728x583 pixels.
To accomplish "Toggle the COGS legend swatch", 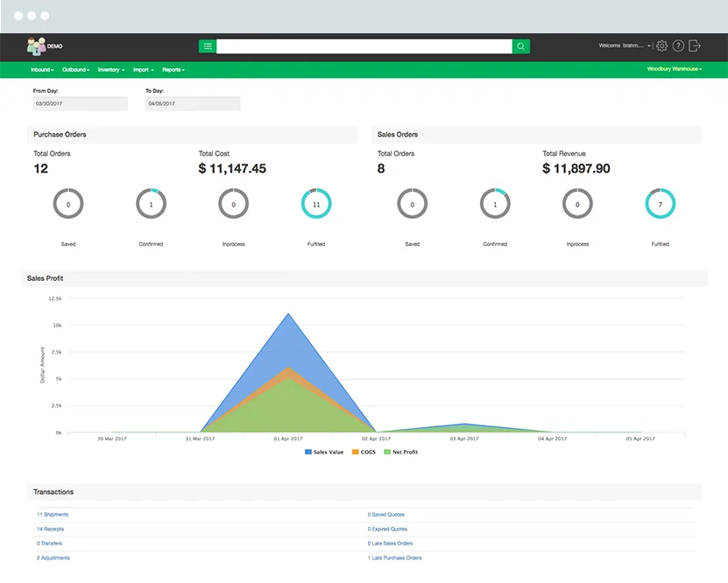I will tap(355, 452).
